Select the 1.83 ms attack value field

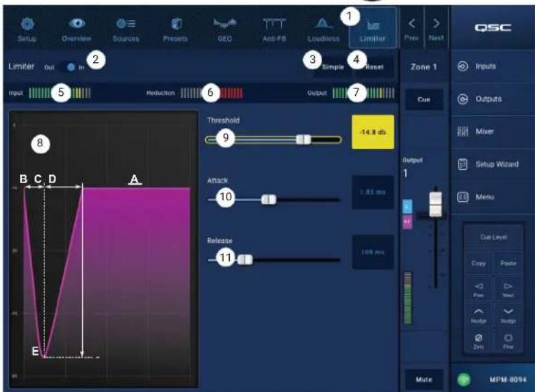coord(373,192)
